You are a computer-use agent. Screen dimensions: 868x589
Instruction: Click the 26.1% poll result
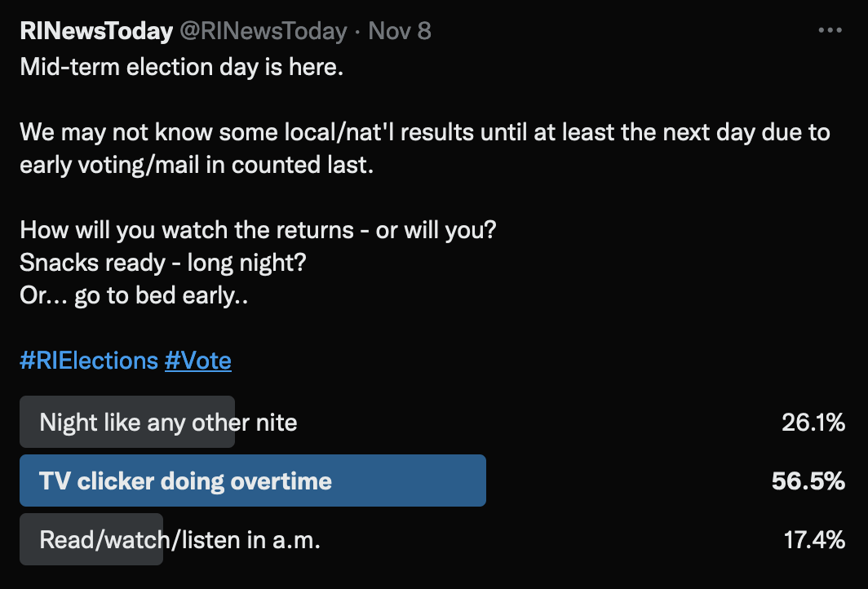pyautogui.click(x=813, y=423)
